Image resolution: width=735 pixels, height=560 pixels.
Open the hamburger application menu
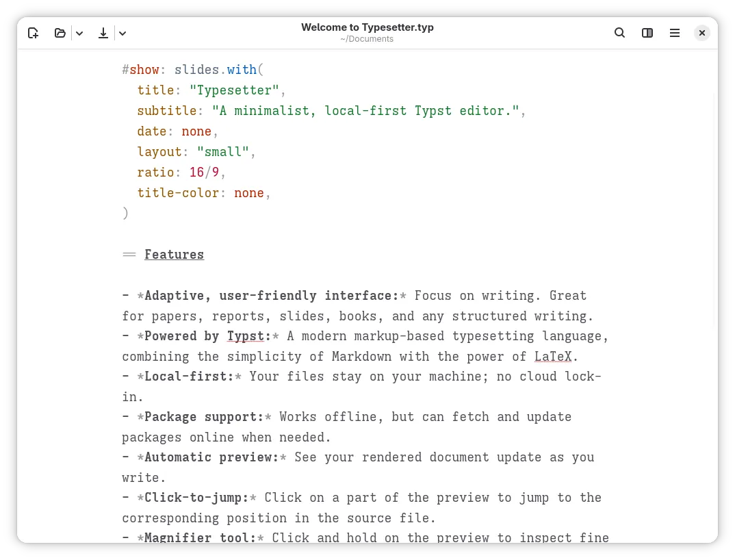[x=675, y=32]
